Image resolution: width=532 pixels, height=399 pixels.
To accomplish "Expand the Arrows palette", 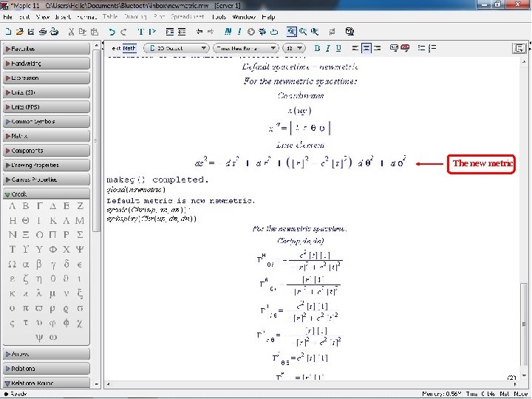I will 47,354.
